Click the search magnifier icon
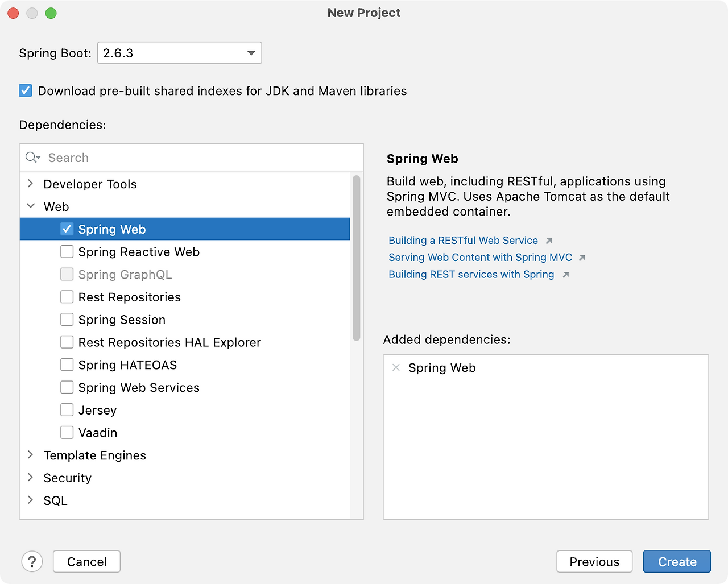The image size is (728, 584). (31, 158)
